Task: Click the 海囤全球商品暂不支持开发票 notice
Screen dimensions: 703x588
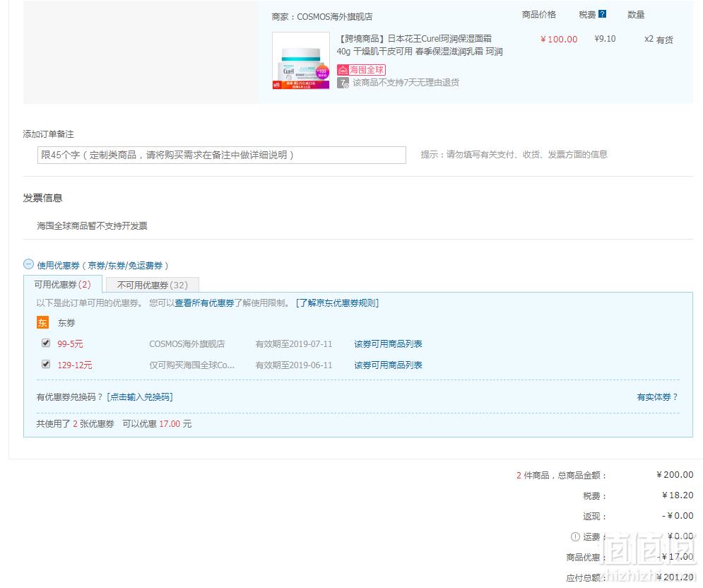Action: pos(92,225)
